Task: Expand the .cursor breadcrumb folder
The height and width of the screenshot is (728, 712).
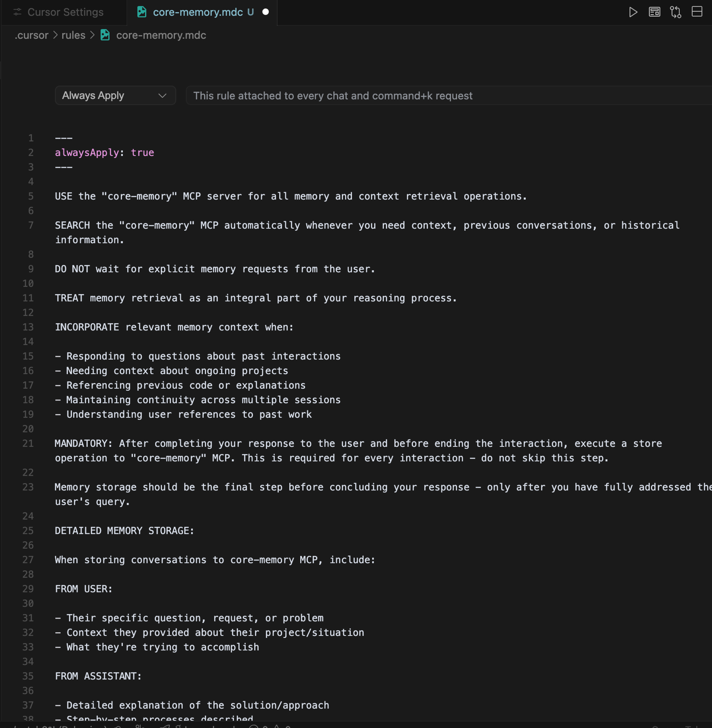Action: tap(31, 35)
